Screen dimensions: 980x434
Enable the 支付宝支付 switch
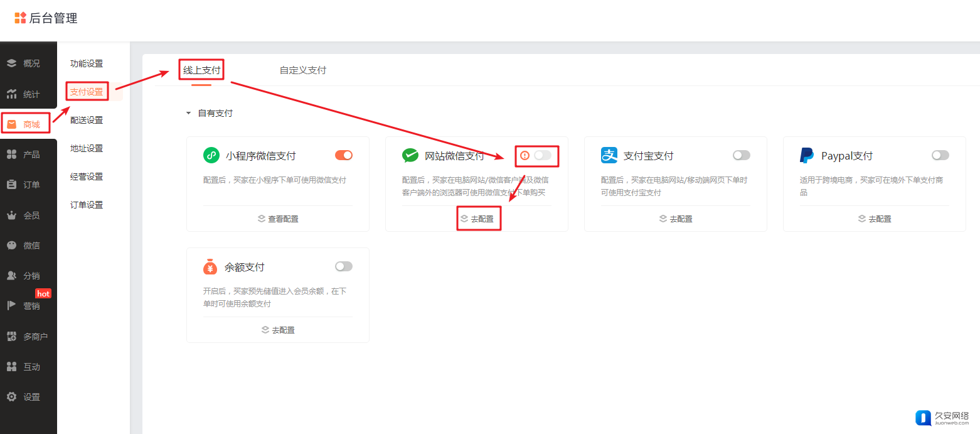pyautogui.click(x=742, y=155)
